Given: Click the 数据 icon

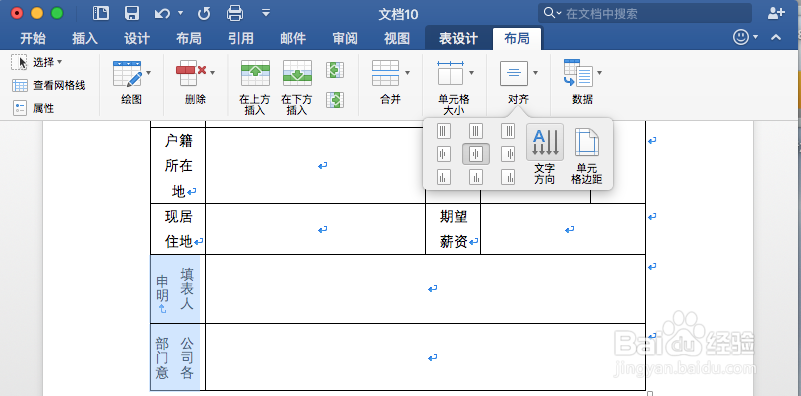Looking at the screenshot, I should [578, 73].
